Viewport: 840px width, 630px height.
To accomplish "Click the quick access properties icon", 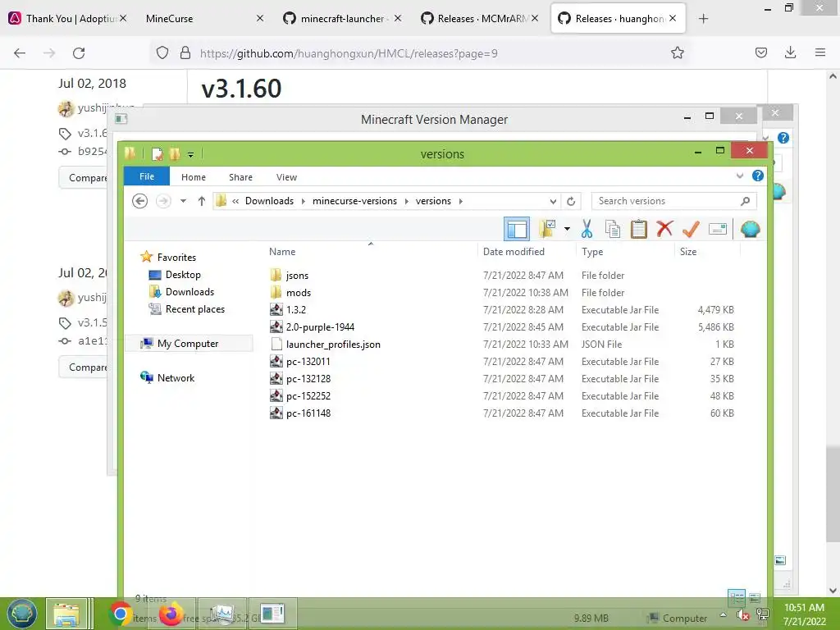I will (x=157, y=154).
